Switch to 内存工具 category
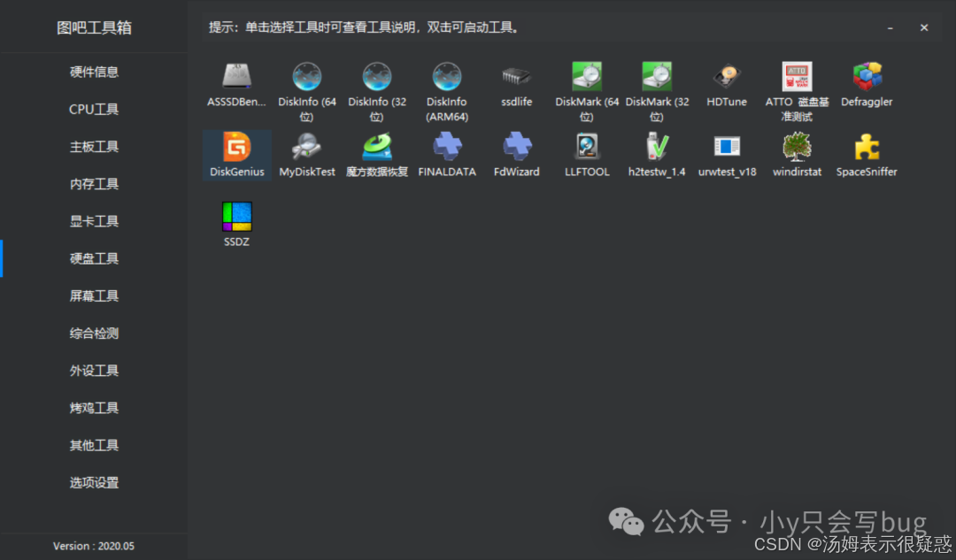The image size is (956, 560). click(x=94, y=184)
